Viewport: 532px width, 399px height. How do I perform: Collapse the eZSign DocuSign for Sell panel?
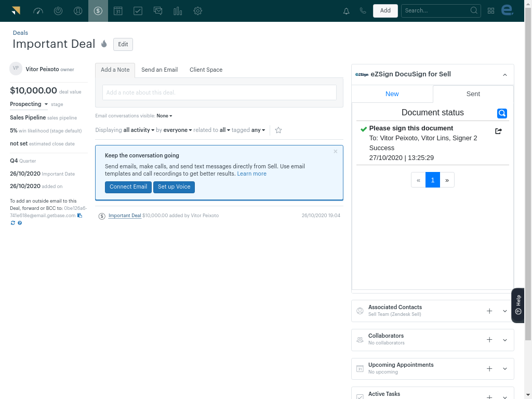coord(505,75)
